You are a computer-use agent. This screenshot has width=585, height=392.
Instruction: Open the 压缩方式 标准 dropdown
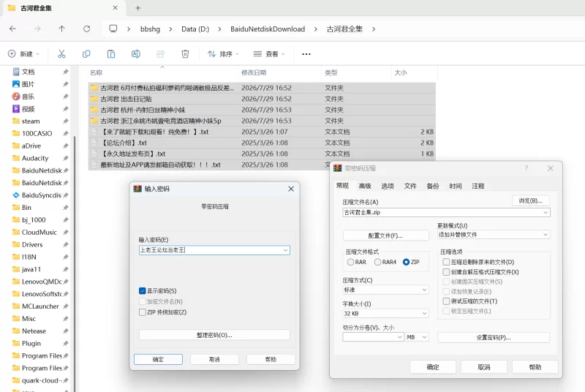point(424,290)
